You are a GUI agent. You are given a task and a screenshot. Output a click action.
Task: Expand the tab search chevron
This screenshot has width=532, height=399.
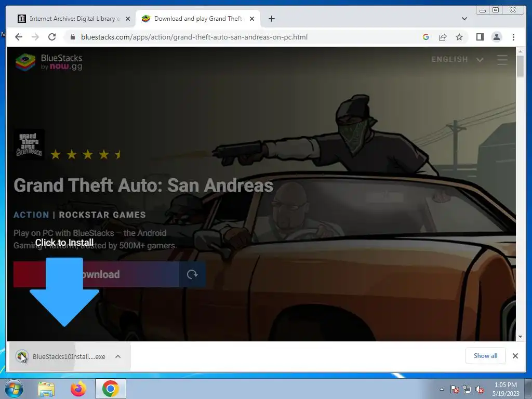464,19
